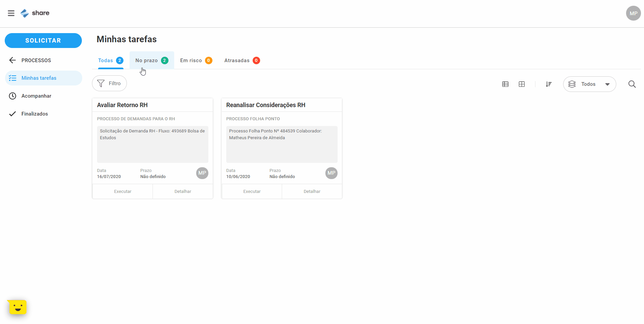Switch to the Em risco tab
Screen dimensions: 644x324
click(x=196, y=60)
